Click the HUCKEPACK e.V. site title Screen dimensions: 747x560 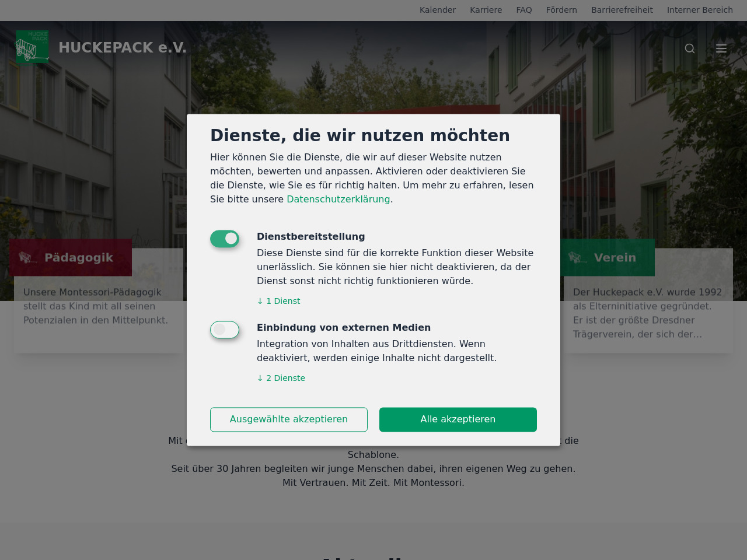point(123,48)
